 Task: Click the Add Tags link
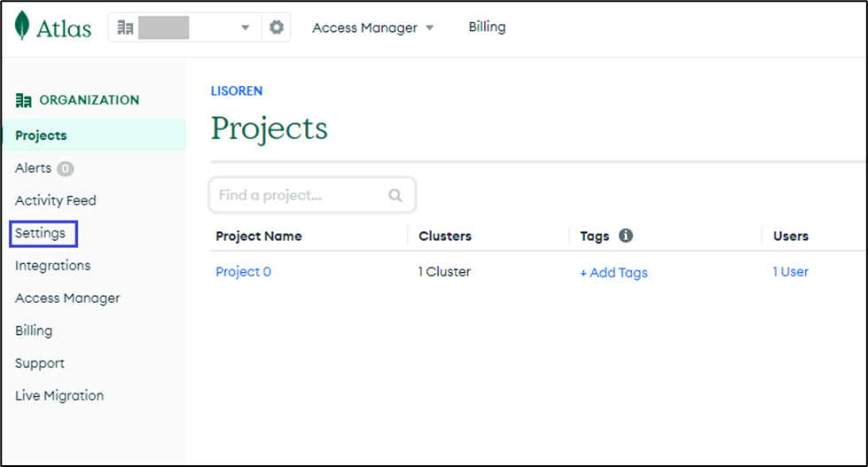tap(614, 273)
